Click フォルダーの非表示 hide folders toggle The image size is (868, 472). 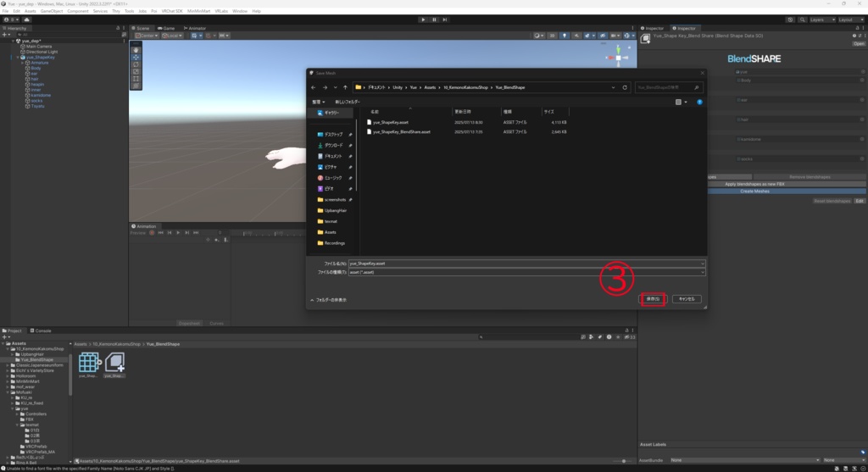[328, 300]
